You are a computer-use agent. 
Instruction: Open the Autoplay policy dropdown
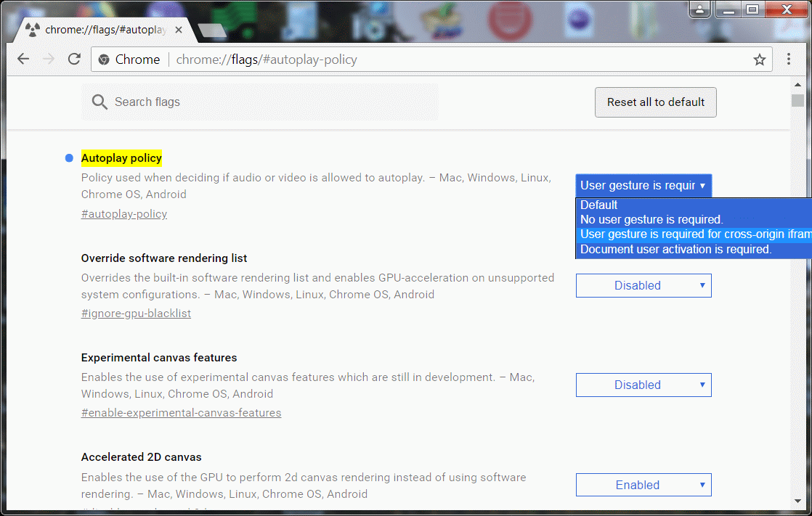tap(643, 185)
